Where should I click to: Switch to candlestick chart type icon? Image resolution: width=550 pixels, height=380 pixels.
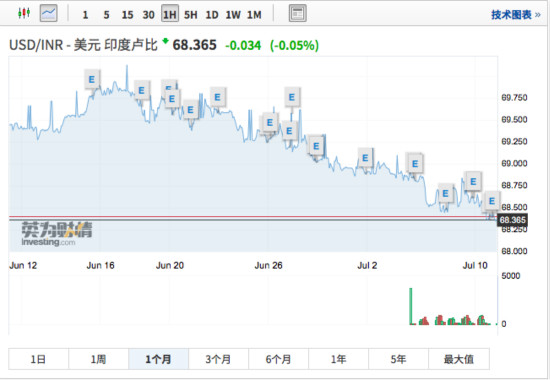pyautogui.click(x=24, y=13)
